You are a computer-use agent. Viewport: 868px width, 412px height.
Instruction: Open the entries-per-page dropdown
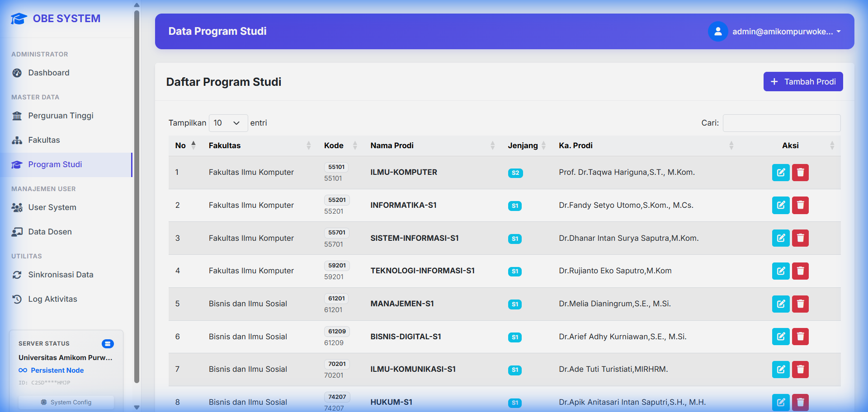coord(228,123)
